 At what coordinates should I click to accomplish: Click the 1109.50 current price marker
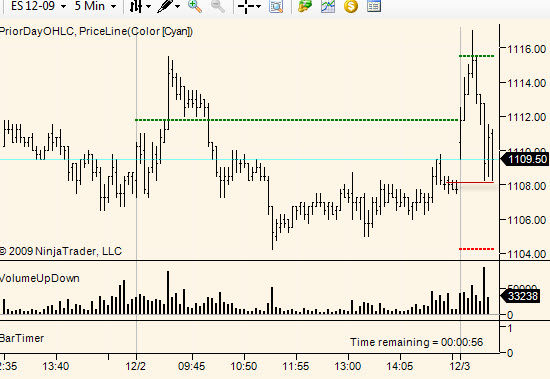[x=524, y=159]
